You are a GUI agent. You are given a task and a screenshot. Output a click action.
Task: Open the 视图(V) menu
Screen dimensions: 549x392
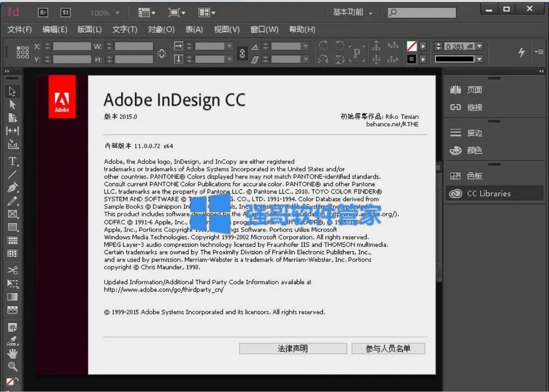227,29
